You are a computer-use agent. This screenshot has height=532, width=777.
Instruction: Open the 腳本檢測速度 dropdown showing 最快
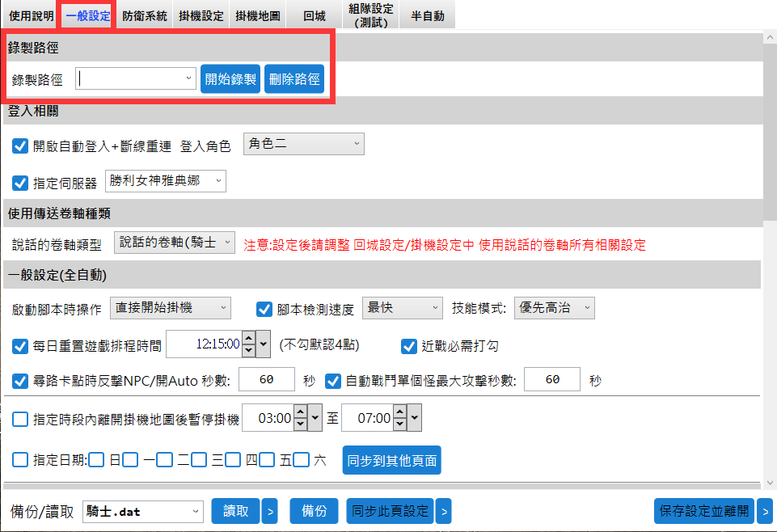point(402,308)
